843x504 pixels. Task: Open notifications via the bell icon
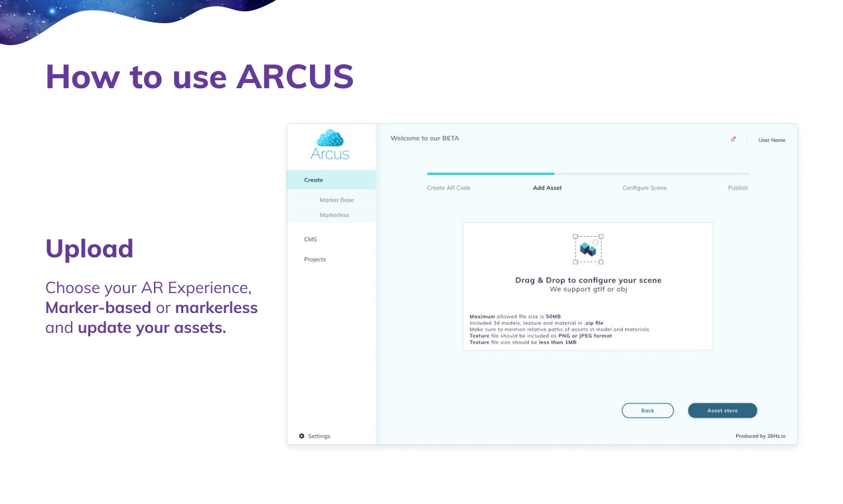point(733,139)
